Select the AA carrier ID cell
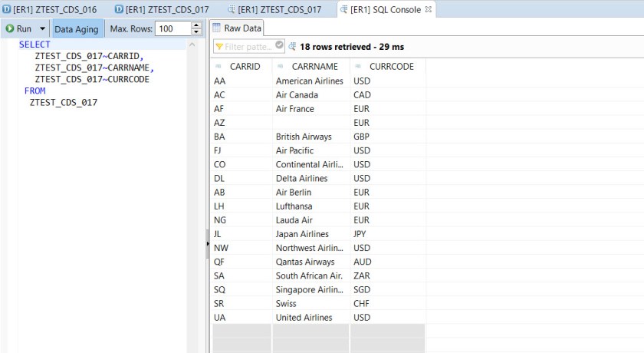 tap(241, 81)
